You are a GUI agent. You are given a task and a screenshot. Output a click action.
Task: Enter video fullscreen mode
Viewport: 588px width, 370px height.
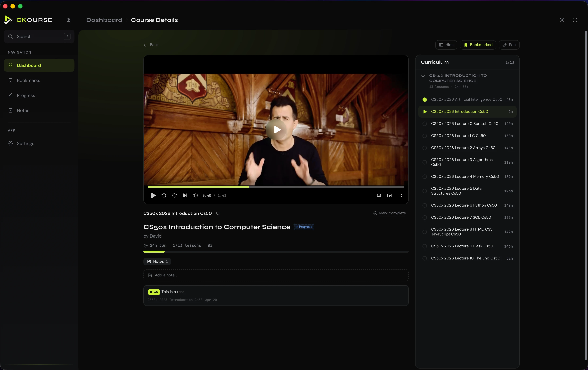point(400,195)
